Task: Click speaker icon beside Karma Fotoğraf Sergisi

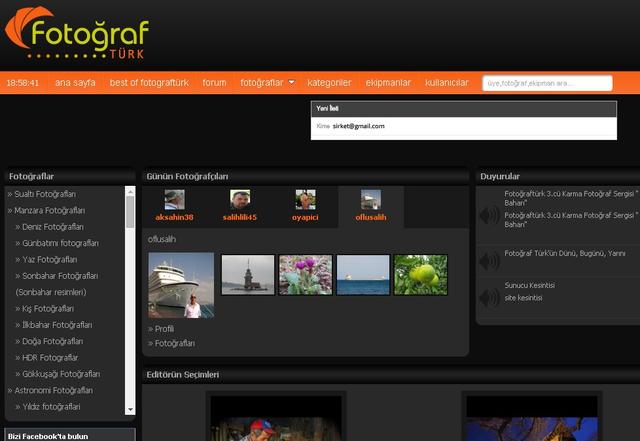Action: pyautogui.click(x=489, y=215)
